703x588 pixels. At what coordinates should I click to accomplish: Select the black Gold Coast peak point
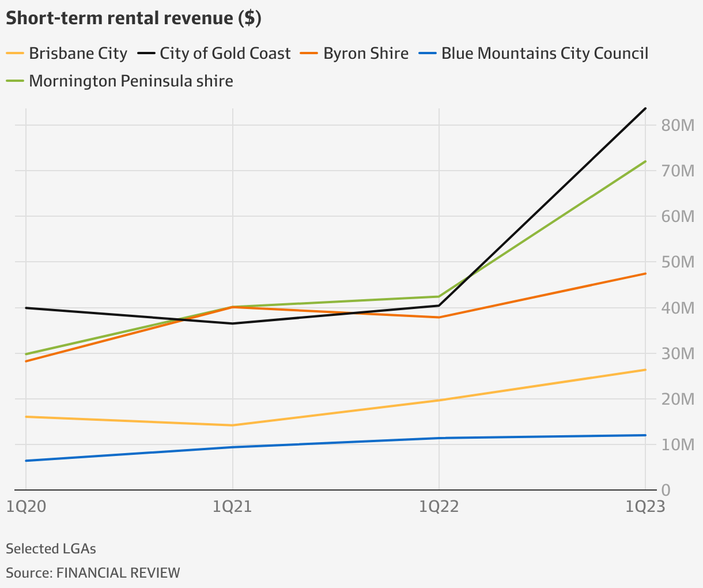[644, 108]
